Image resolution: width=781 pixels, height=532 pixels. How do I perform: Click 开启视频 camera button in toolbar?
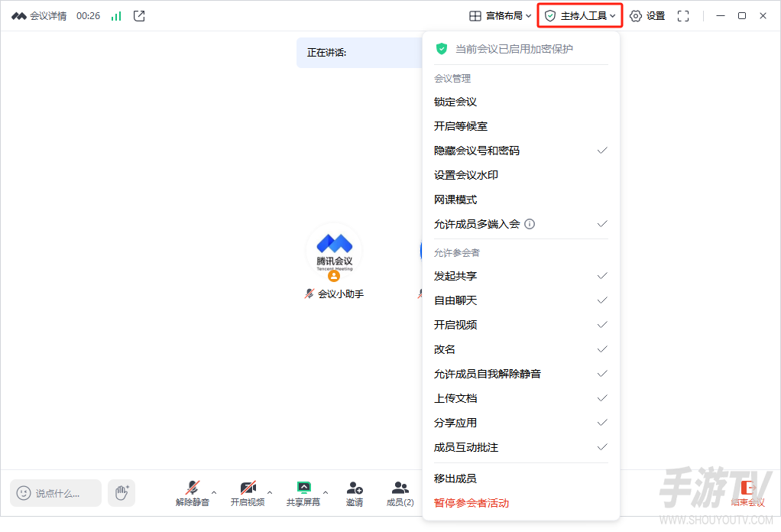pyautogui.click(x=248, y=493)
